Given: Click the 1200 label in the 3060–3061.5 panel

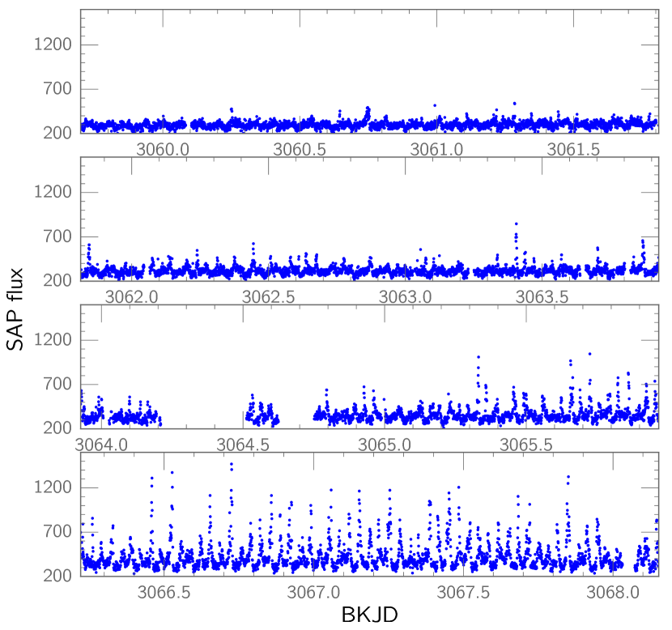Looking at the screenshot, I should click(x=53, y=45).
